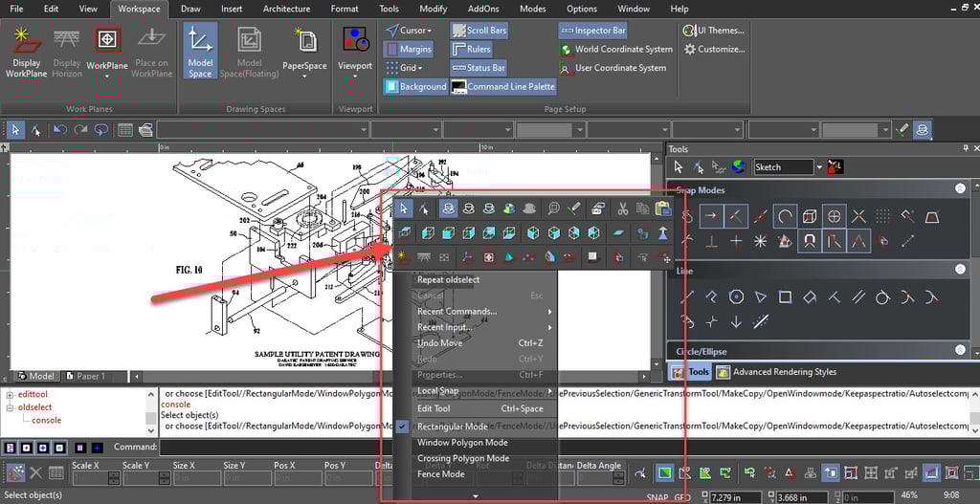980x504 pixels.
Task: Select the Model Space button
Action: click(x=200, y=53)
